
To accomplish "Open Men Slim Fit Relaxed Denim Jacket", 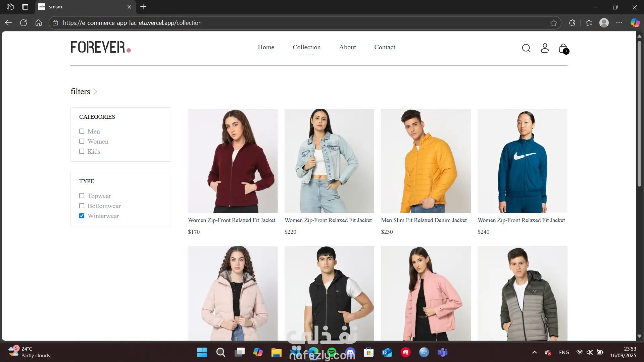I will (x=424, y=220).
